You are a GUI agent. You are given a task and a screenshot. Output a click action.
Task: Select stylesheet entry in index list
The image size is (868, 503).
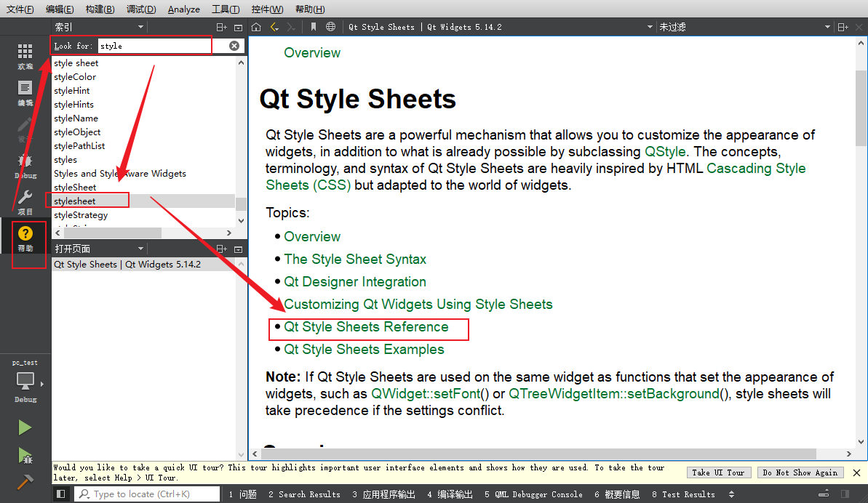tap(144, 201)
